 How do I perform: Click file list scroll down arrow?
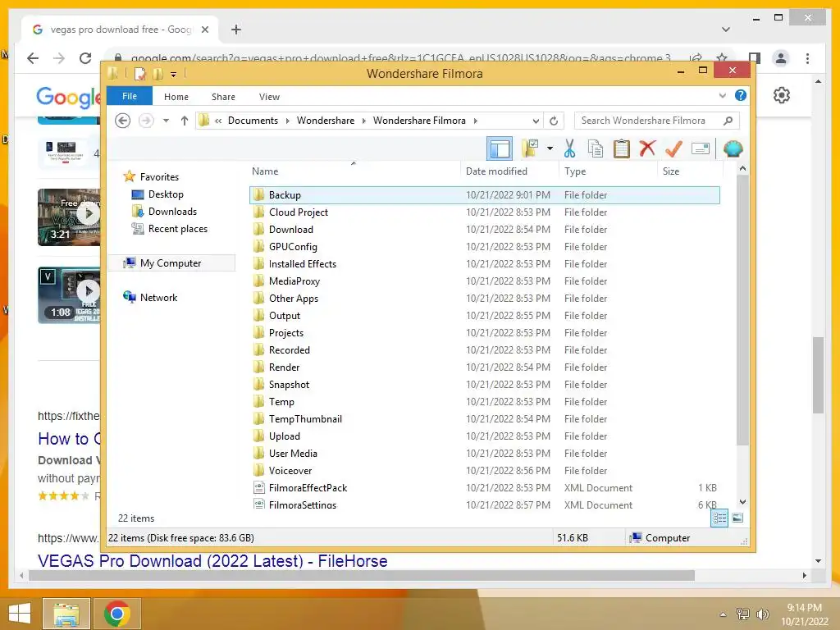[x=742, y=502]
